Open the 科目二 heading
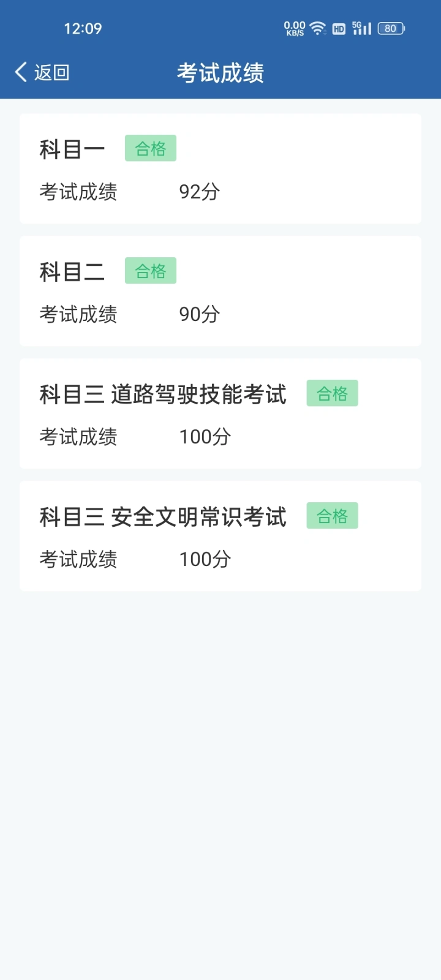This screenshot has width=441, height=980. 72,271
